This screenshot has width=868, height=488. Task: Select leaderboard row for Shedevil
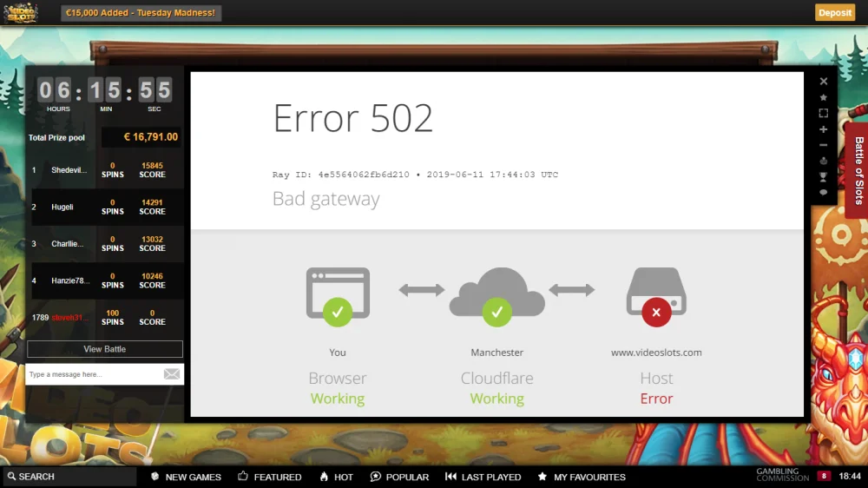pos(106,170)
